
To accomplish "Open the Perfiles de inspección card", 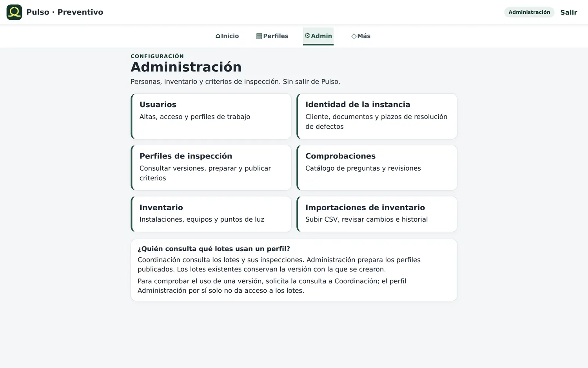I will [211, 168].
